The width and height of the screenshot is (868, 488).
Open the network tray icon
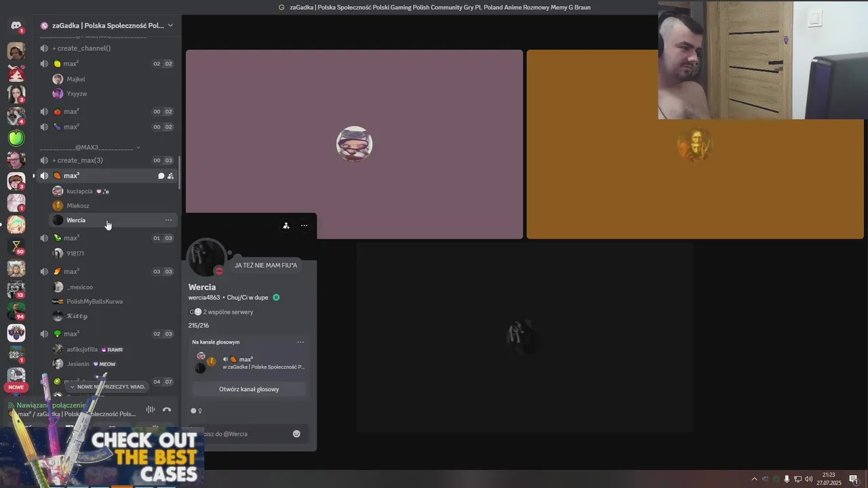coord(797,479)
